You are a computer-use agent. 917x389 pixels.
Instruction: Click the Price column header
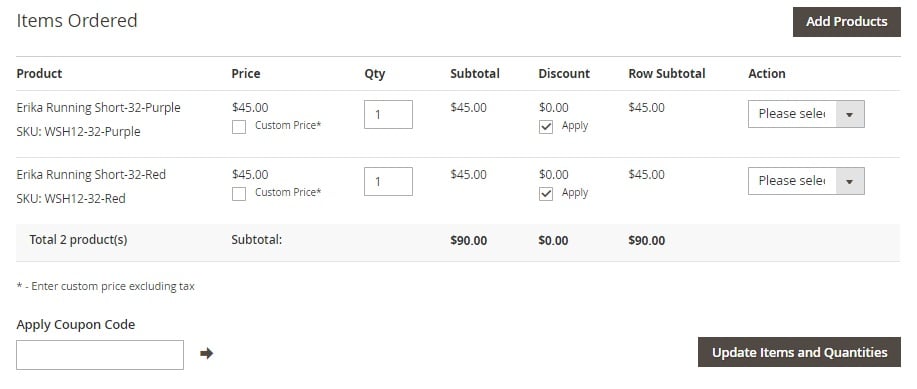246,74
